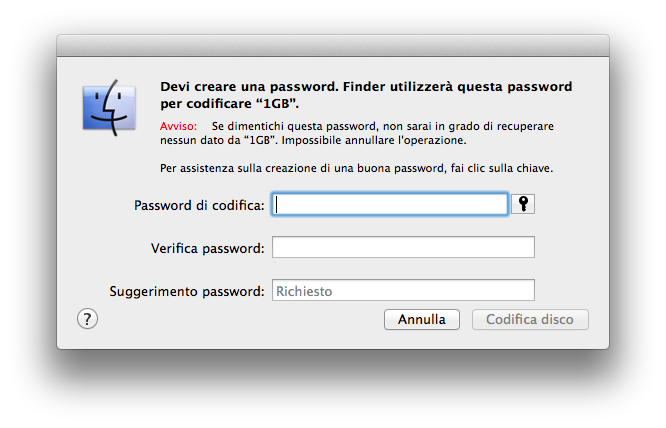Click the "Password di codifica:" label
Screen dimensions: 666x428
[x=199, y=206]
